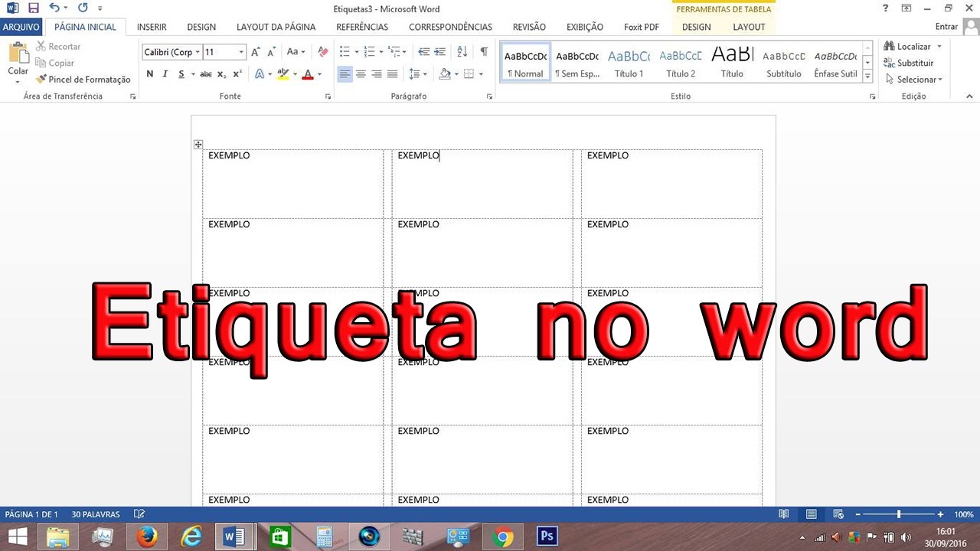Clear all formatting with eraser icon

pyautogui.click(x=322, y=52)
